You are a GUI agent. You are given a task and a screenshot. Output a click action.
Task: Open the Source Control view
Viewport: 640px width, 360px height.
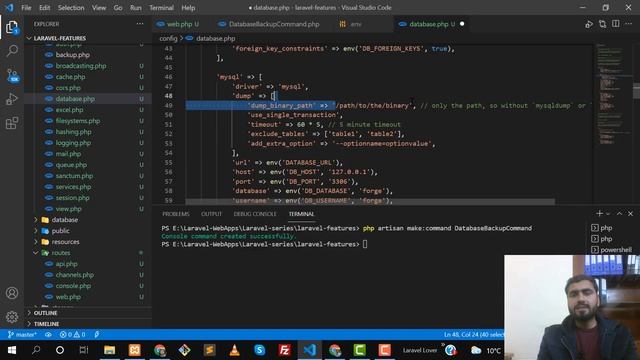click(x=12, y=75)
